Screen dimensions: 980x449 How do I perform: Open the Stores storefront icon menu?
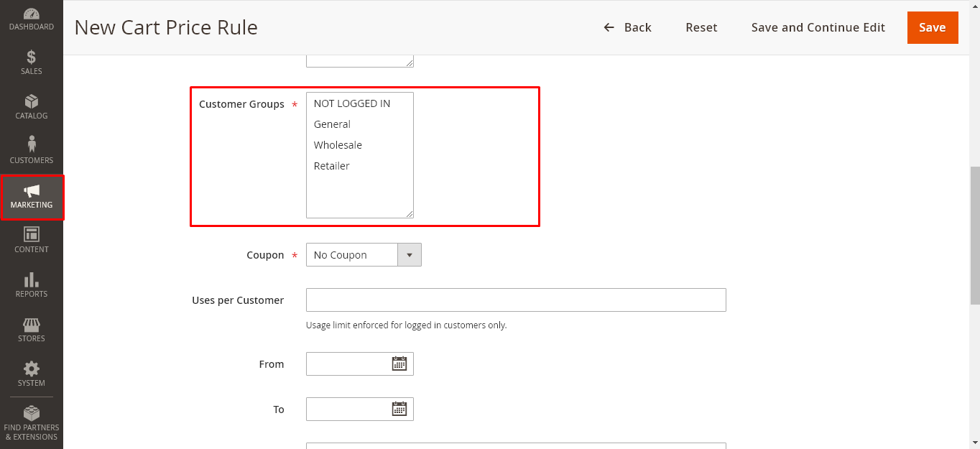click(x=32, y=329)
